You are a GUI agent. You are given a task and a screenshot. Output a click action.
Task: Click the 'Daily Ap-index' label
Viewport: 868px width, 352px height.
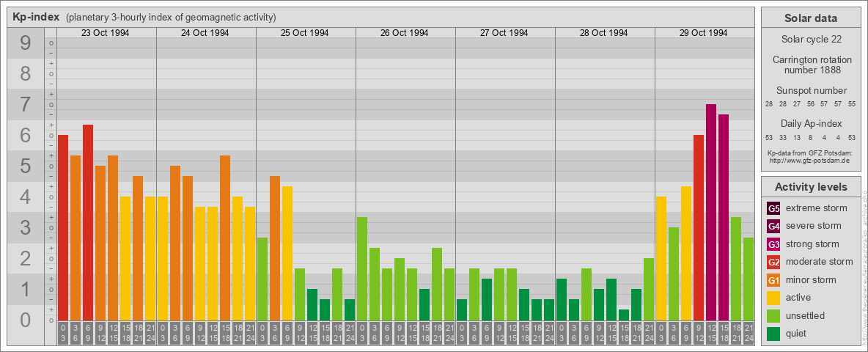[x=811, y=123]
